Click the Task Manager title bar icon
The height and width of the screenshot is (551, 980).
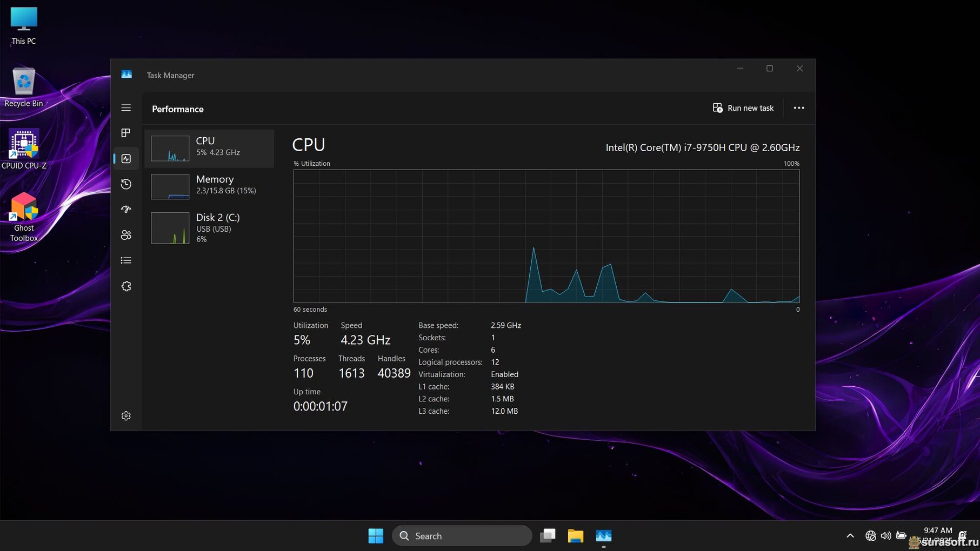126,75
